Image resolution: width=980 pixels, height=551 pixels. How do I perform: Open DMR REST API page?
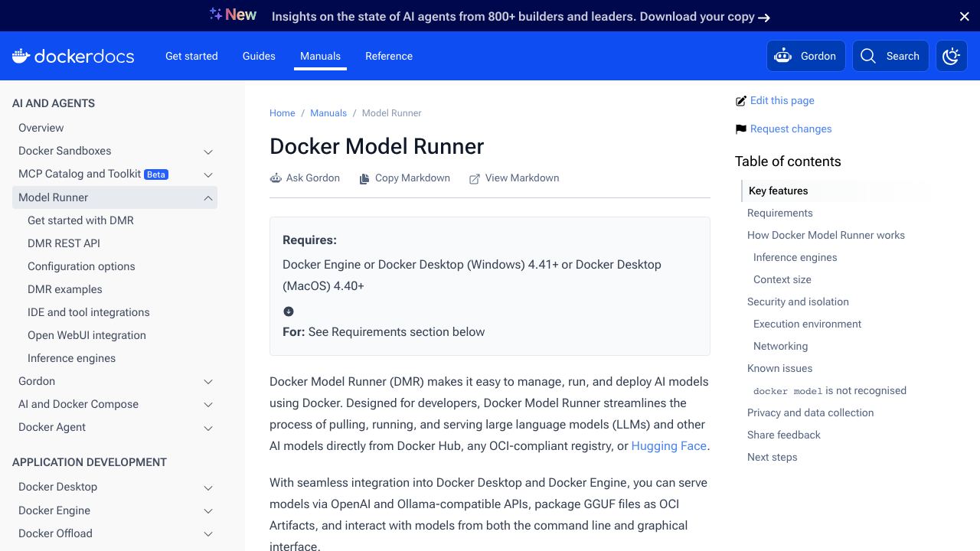[x=64, y=243]
